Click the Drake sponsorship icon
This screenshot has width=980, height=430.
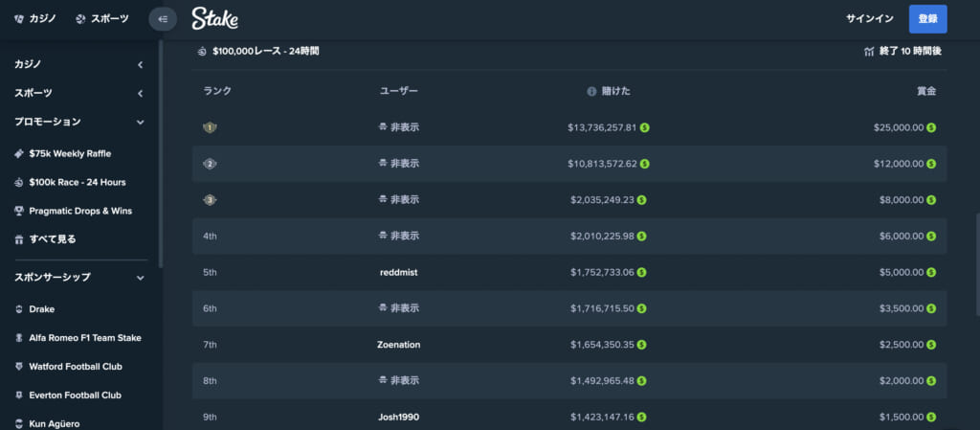coord(19,309)
